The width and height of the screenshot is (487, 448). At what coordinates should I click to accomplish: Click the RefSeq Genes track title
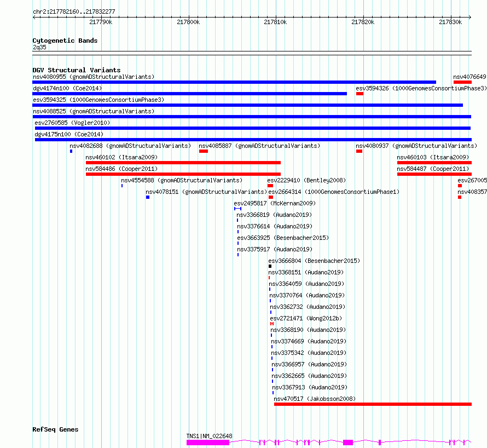point(55,430)
